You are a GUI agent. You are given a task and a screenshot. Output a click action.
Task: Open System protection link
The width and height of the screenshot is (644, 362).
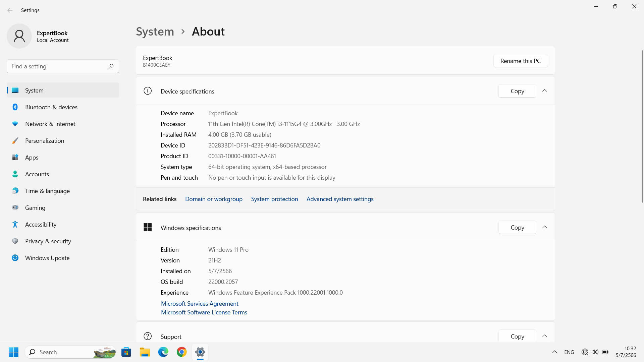tap(274, 199)
